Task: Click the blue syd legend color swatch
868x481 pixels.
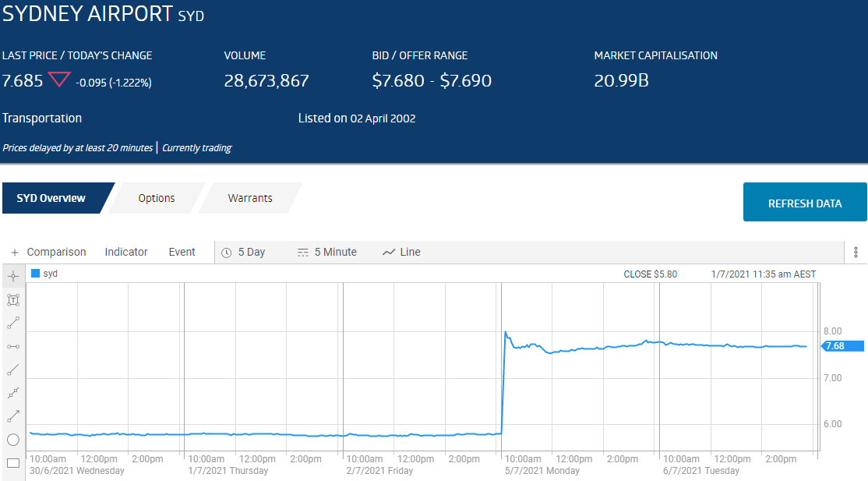Action: (35, 273)
